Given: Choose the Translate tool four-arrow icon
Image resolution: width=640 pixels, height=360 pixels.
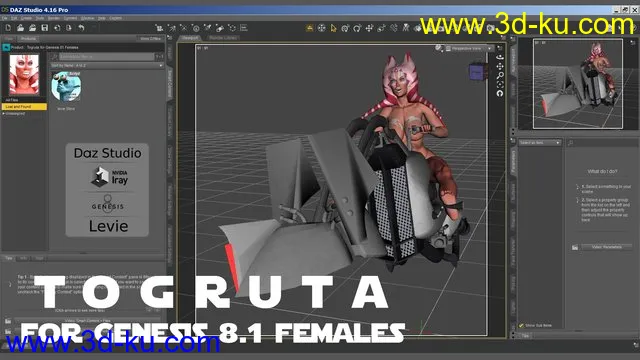Looking at the screenshot, I should (x=369, y=28).
